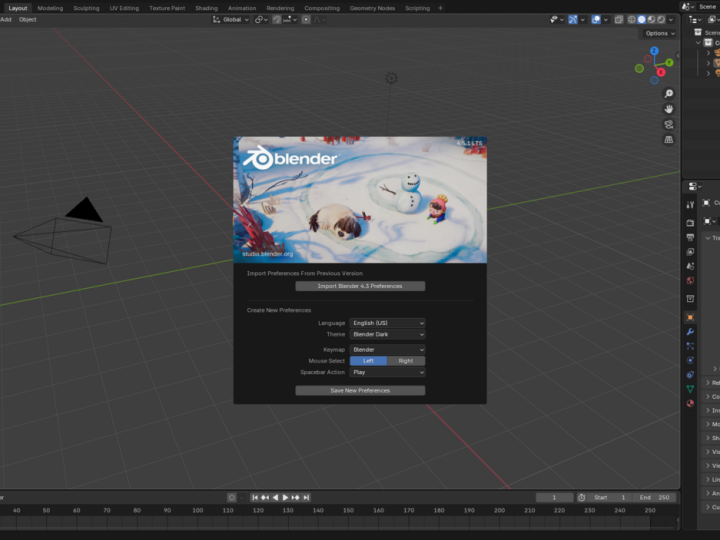Switch to the UV Editing workspace tab
Screen dimensions: 720x540
pos(124,8)
